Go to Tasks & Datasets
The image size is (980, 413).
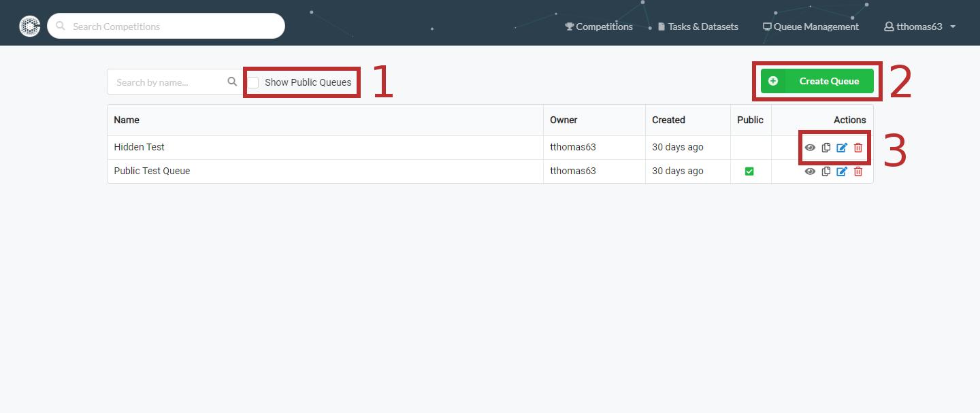[x=698, y=27]
